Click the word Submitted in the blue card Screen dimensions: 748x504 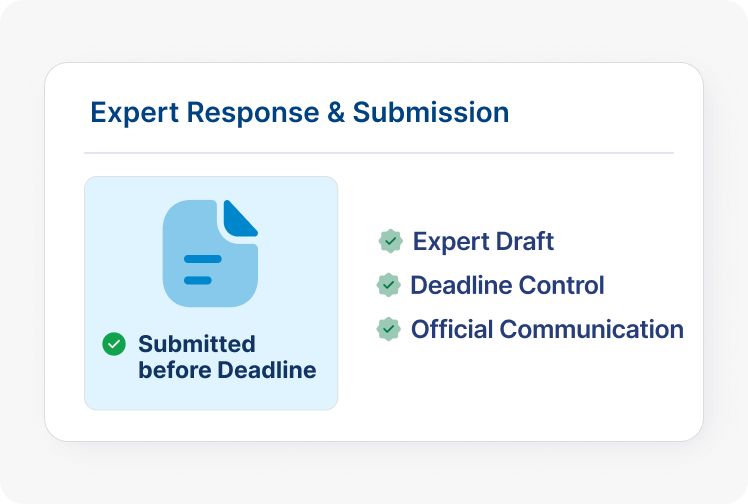pyautogui.click(x=196, y=344)
